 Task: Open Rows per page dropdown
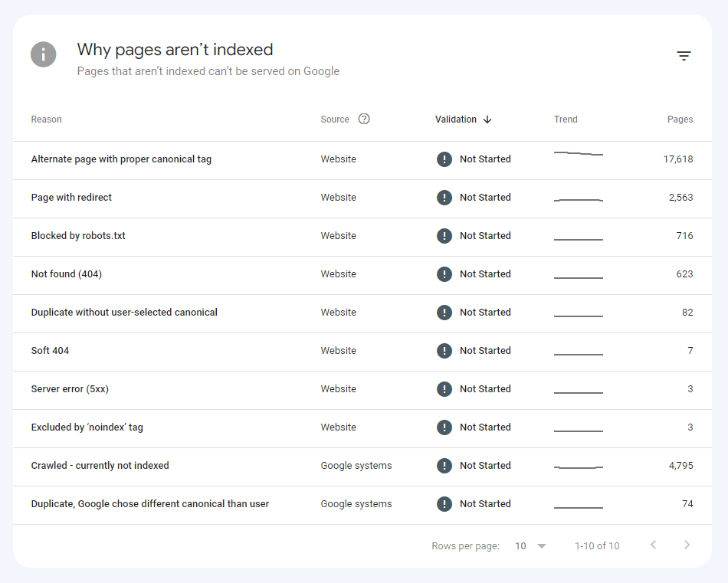[x=530, y=546]
